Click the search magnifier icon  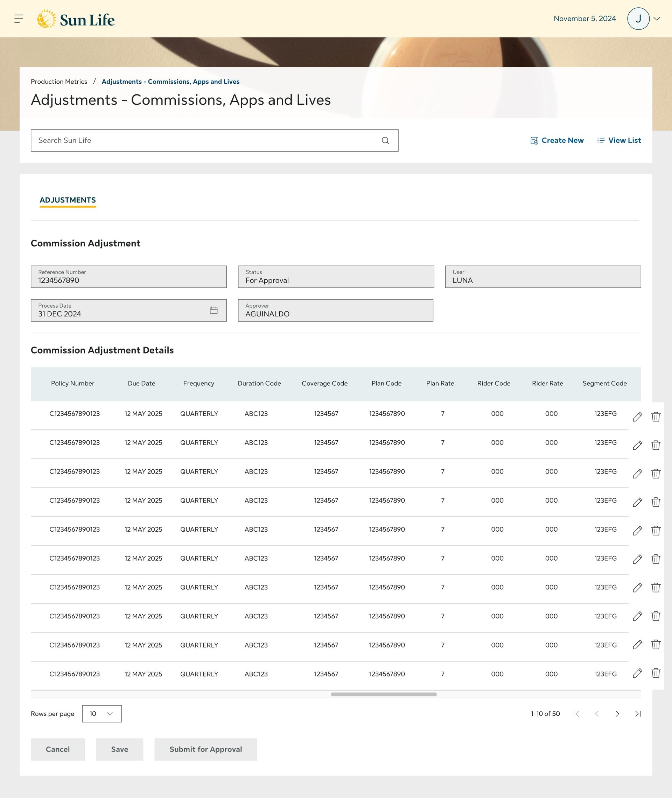click(385, 141)
